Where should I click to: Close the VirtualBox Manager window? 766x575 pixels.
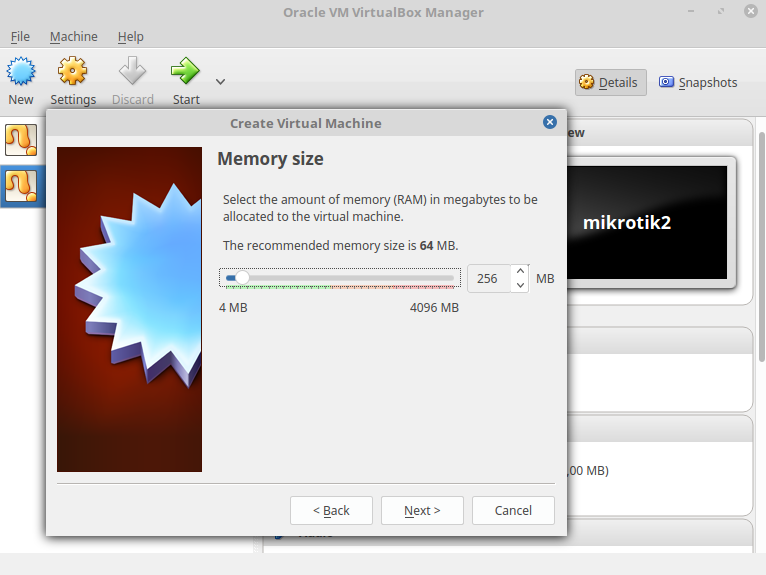click(750, 11)
